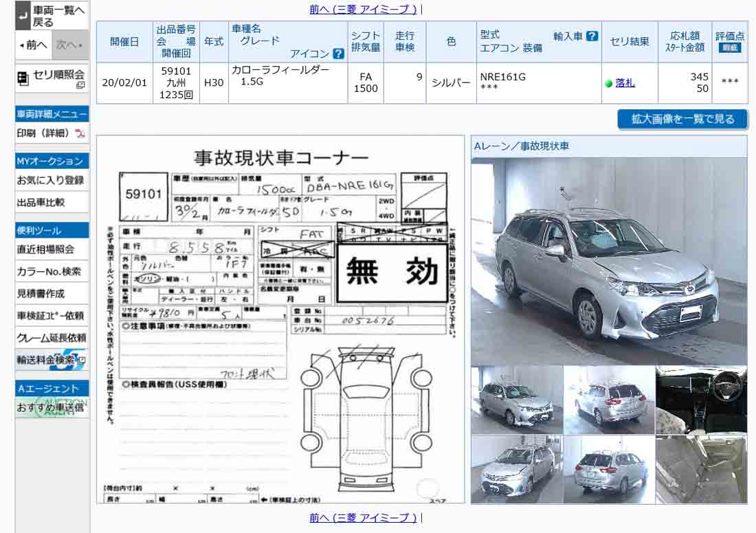The height and width of the screenshot is (533, 756).
Task: Open the dashboard interior thumbnail
Action: [x=701, y=400]
